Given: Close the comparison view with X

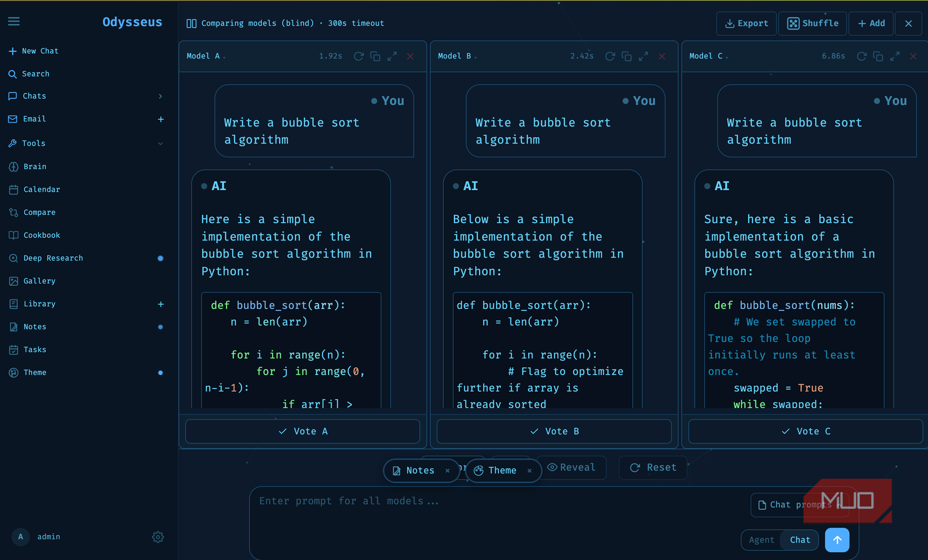Looking at the screenshot, I should click(x=908, y=24).
